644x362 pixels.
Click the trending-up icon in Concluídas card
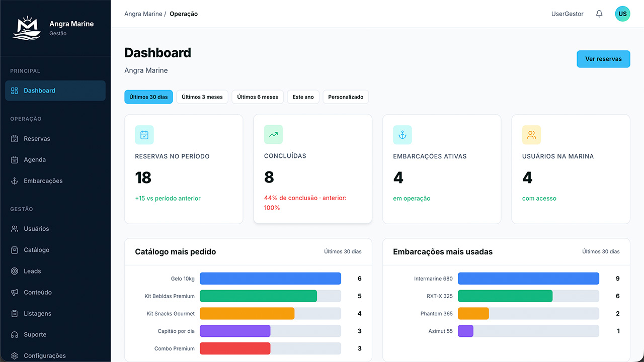pyautogui.click(x=273, y=134)
